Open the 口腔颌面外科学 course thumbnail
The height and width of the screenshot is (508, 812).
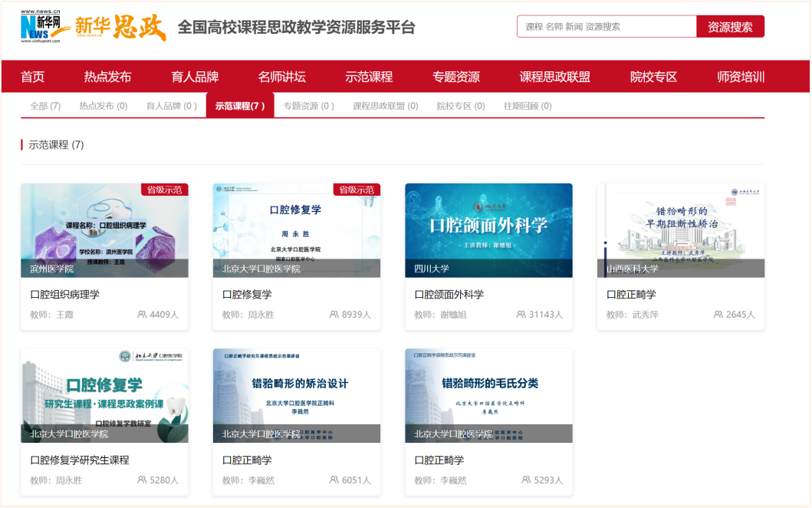point(488,229)
